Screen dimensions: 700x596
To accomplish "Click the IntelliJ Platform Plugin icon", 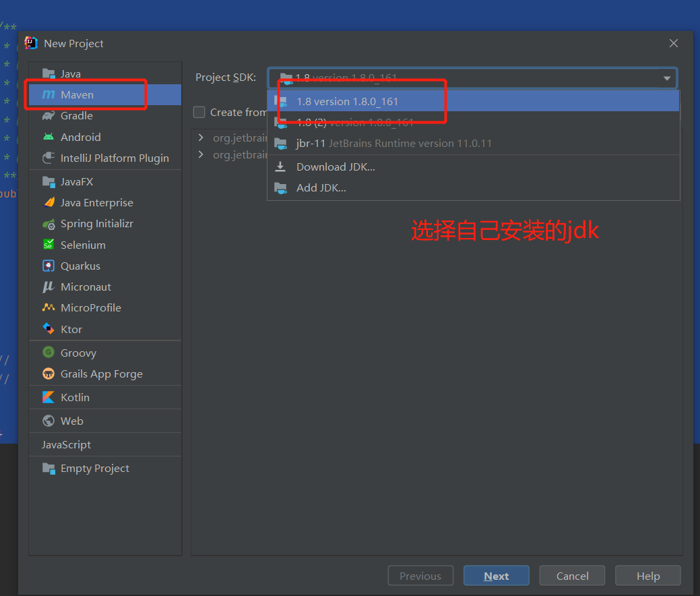I will 49,158.
